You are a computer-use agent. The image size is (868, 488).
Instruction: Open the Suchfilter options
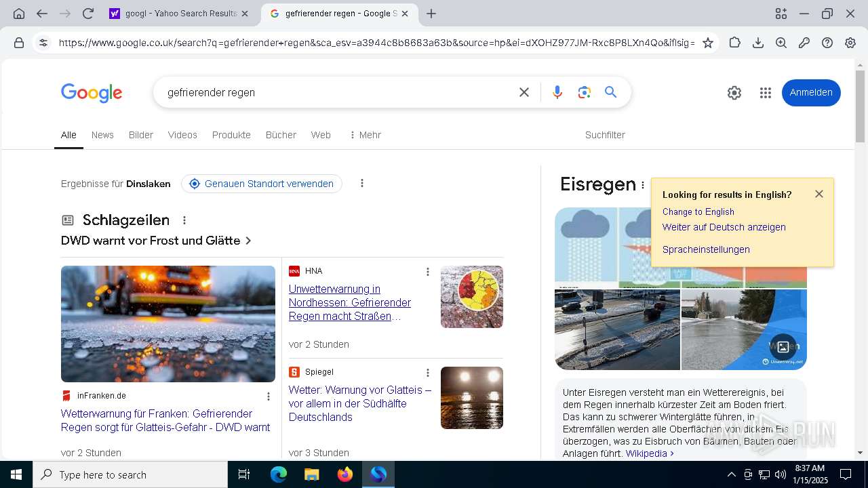click(x=605, y=135)
